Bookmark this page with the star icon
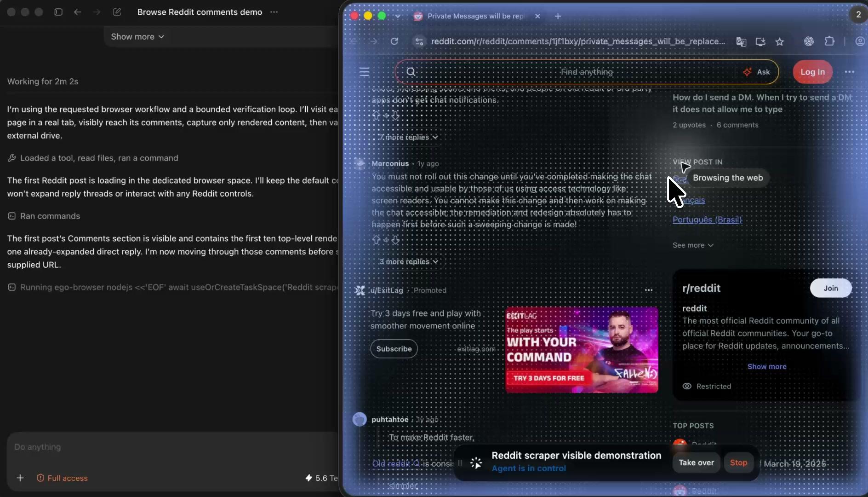This screenshot has height=497, width=868. tap(780, 41)
